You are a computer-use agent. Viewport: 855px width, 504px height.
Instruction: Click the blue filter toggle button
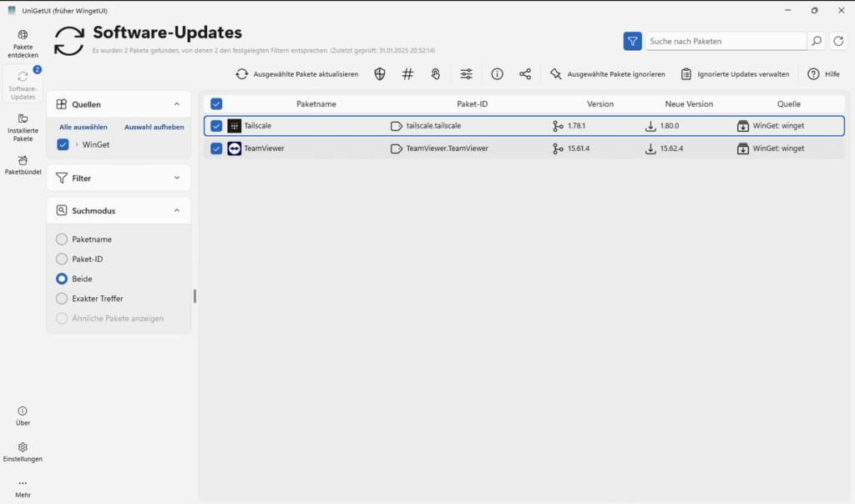click(x=633, y=41)
